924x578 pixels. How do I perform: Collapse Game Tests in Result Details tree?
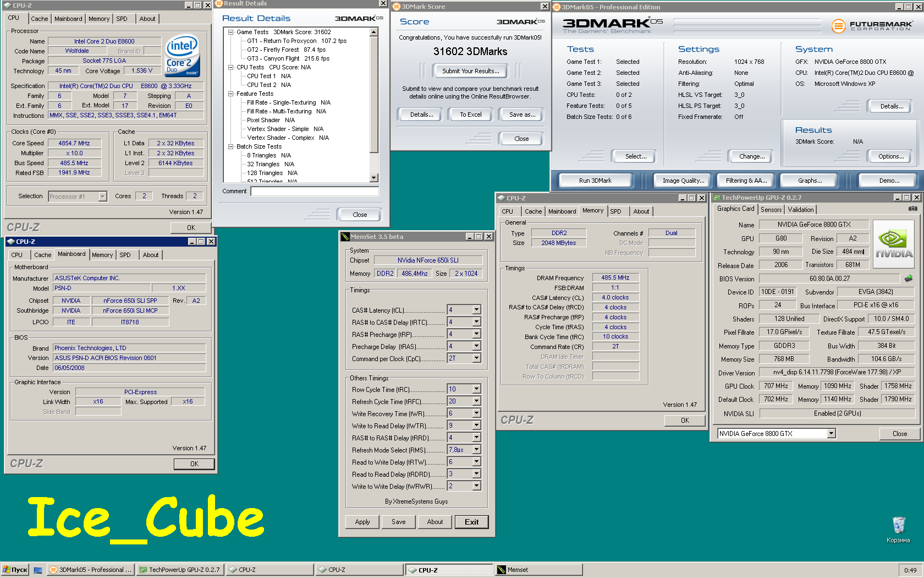click(x=231, y=32)
